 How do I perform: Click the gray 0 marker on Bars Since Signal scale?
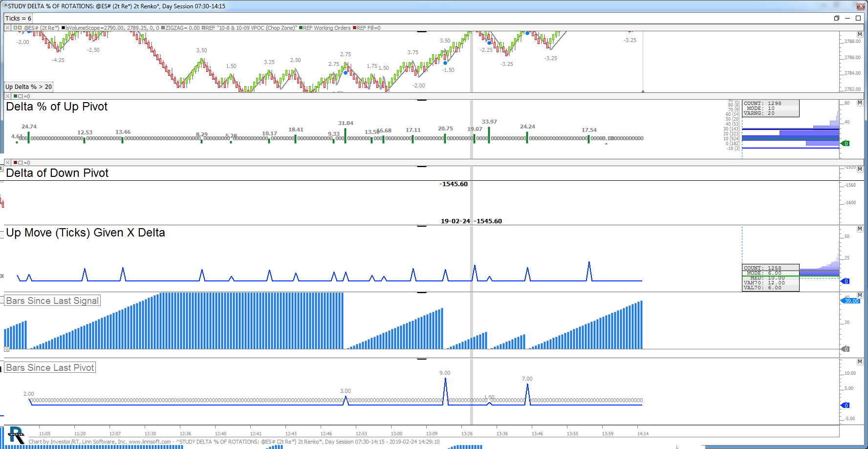[x=846, y=349]
